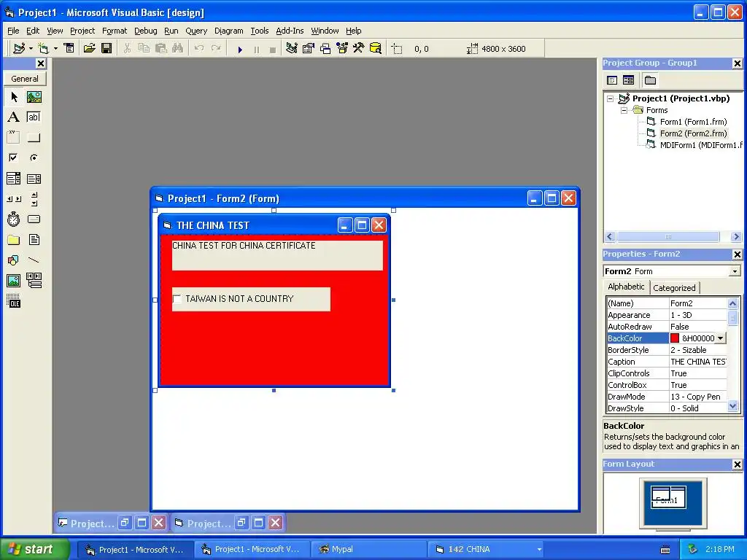This screenshot has height=560, width=747.
Task: Select the Image control tool
Action: (14, 281)
